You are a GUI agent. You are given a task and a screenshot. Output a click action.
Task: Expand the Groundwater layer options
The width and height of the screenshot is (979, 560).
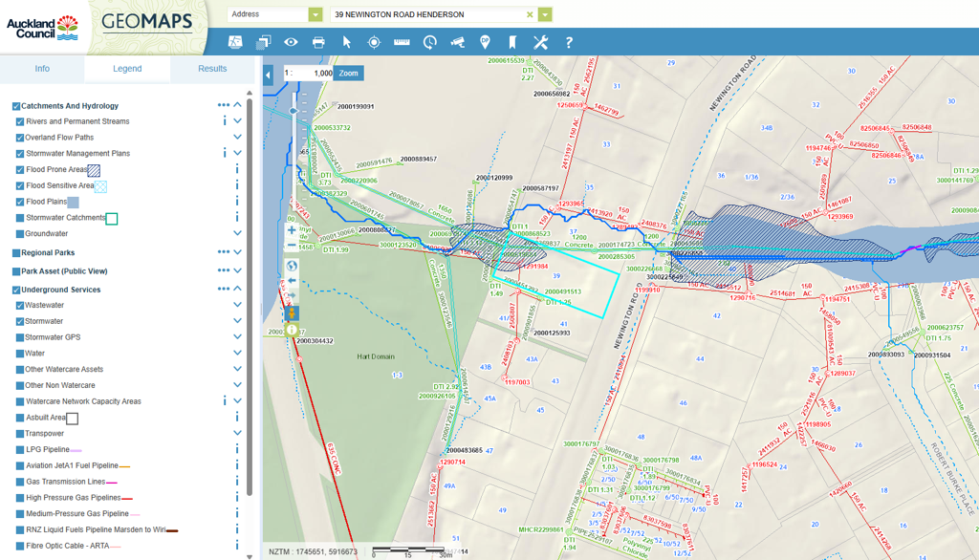click(x=237, y=233)
